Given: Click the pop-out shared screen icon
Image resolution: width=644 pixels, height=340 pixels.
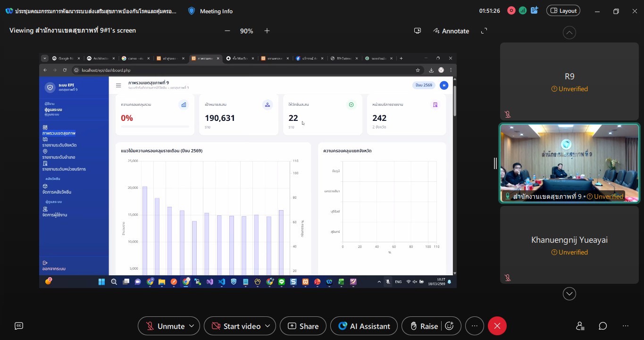Looking at the screenshot, I should click(418, 31).
